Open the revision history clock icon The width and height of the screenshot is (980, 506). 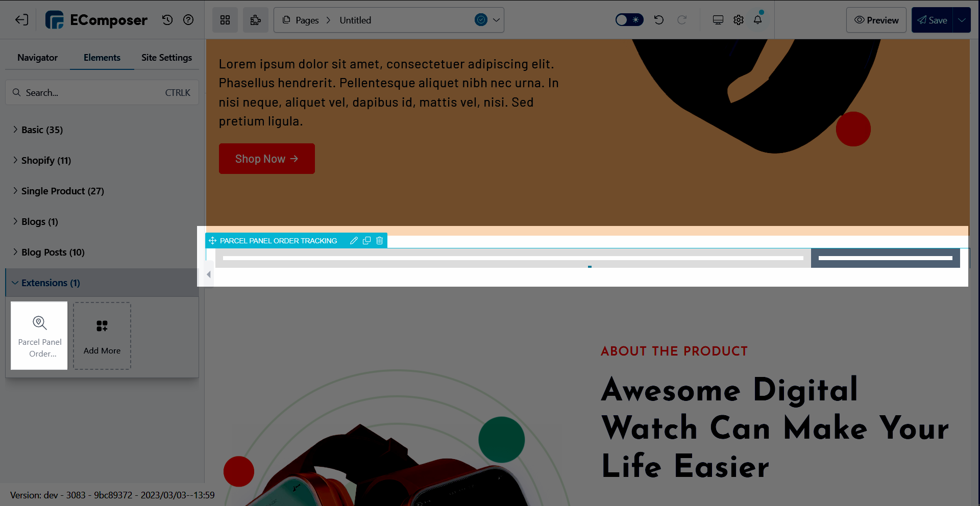(x=167, y=20)
